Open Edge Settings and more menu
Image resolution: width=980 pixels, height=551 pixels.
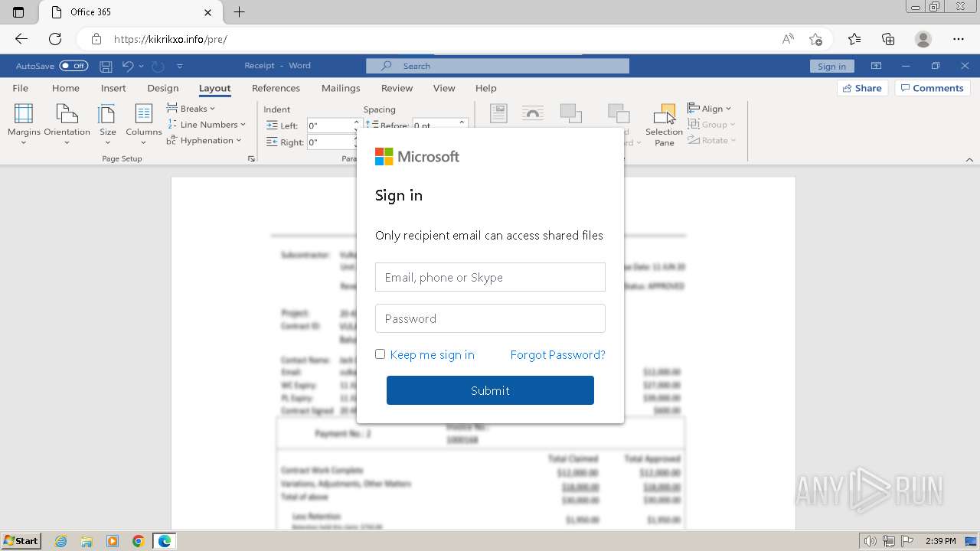coord(959,39)
